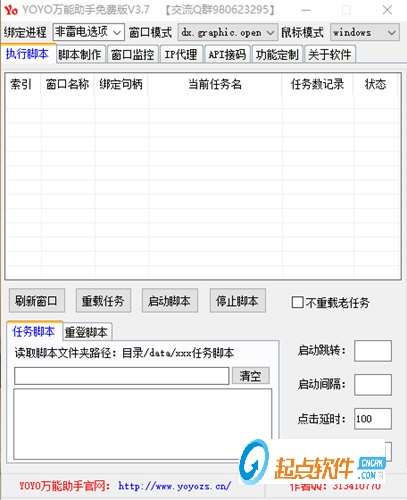Screen dimensions: 407x500
Task: Open the IP代理 tab
Action: 181,54
